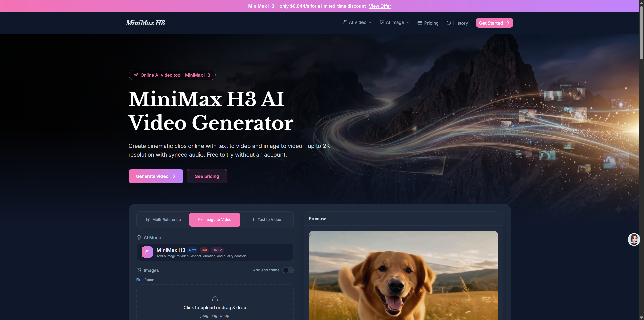Click the Hailuo badge on MiniMax H3
Screen dimensions: 644x320
(217, 250)
